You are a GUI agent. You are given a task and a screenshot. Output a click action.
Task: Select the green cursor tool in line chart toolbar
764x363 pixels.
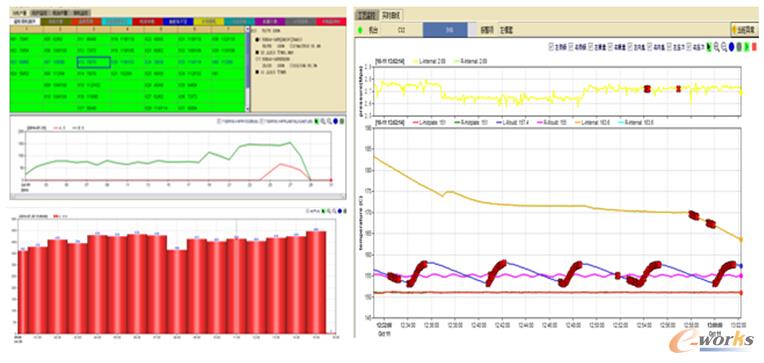click(x=316, y=121)
